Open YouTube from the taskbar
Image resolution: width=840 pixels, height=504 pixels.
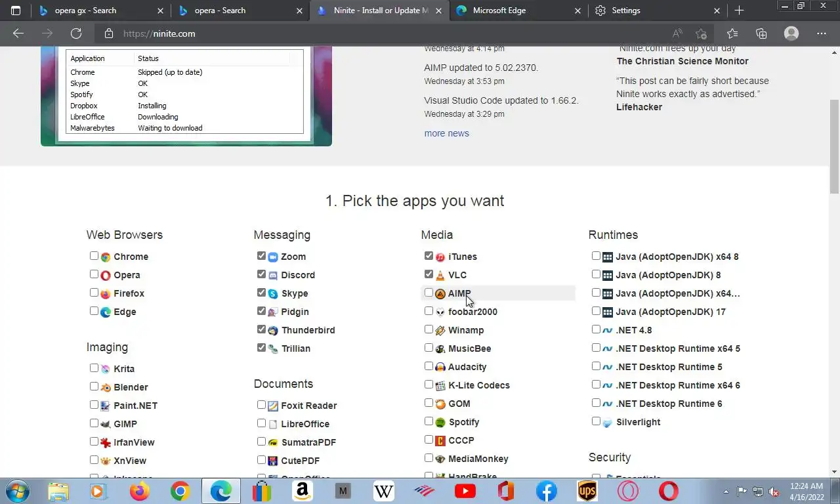coord(465,491)
